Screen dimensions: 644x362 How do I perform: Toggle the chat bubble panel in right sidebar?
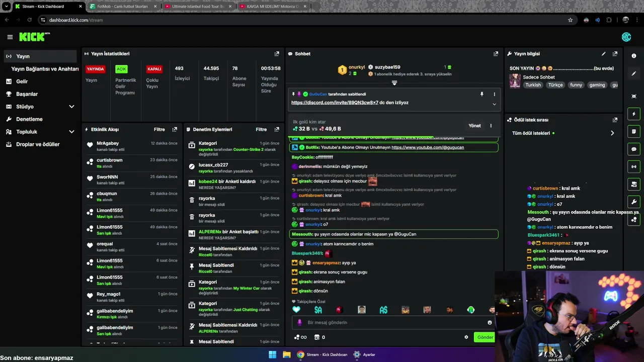[634, 149]
